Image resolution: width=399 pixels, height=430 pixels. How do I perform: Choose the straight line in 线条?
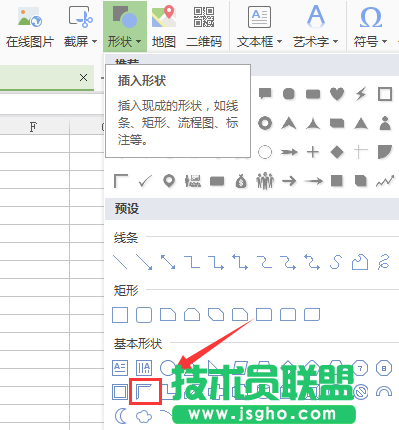[120, 262]
